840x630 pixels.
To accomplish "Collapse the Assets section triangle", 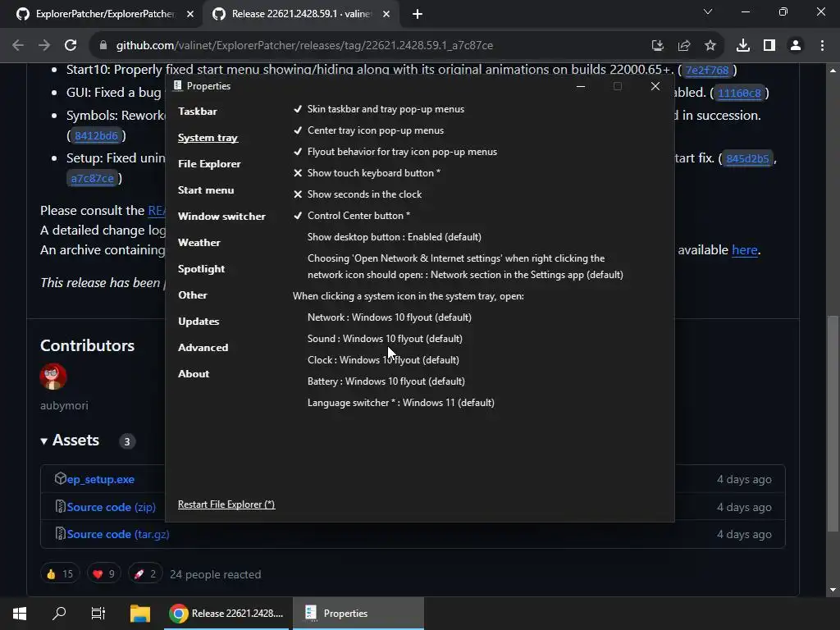I will tap(44, 441).
